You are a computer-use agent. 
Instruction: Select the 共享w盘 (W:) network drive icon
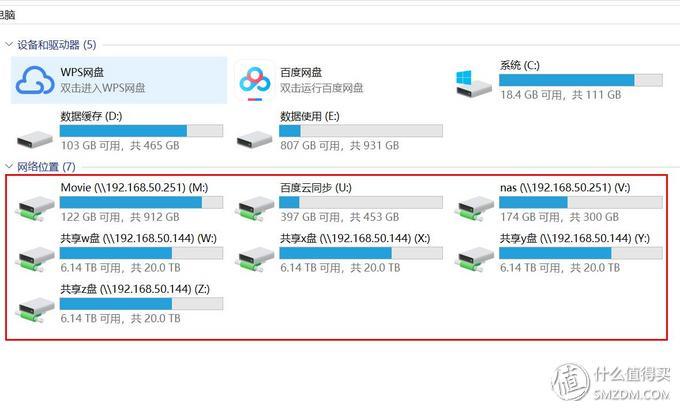pyautogui.click(x=35, y=259)
